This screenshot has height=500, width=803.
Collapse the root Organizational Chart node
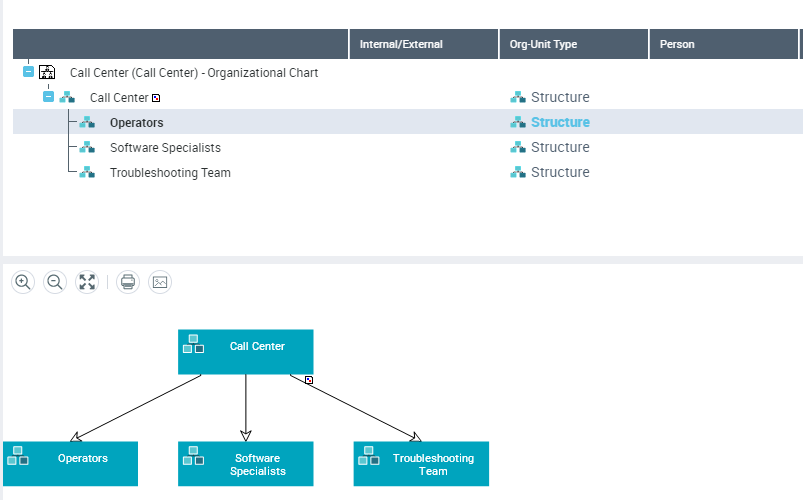point(29,72)
